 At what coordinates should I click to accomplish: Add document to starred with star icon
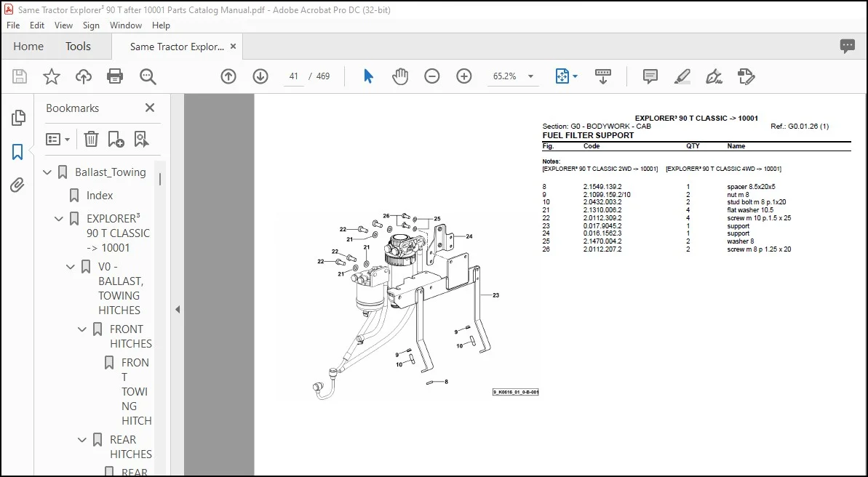(52, 76)
